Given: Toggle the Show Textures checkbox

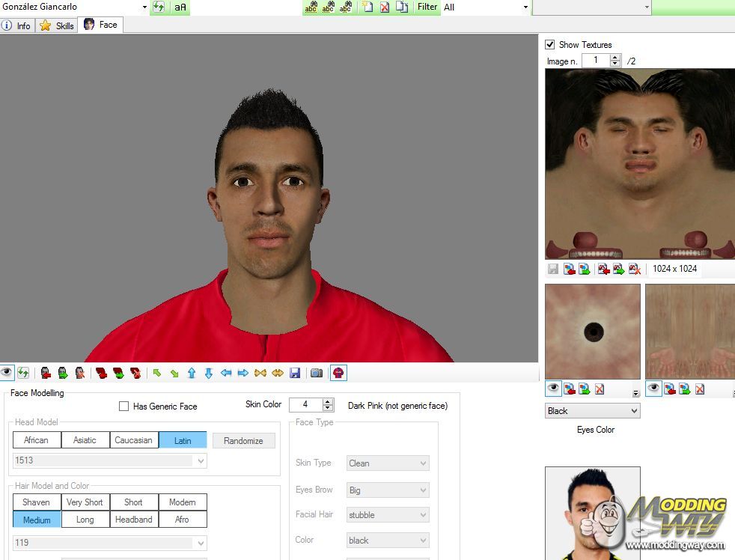Looking at the screenshot, I should 550,45.
